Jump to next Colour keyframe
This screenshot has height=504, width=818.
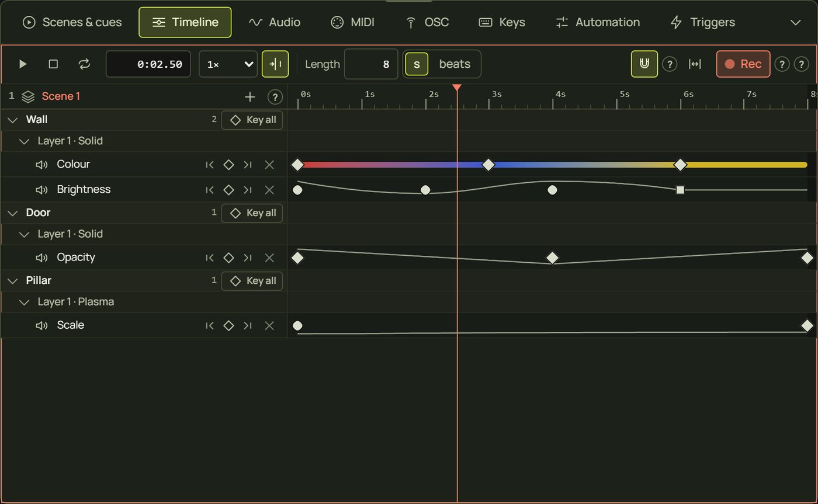[248, 165]
